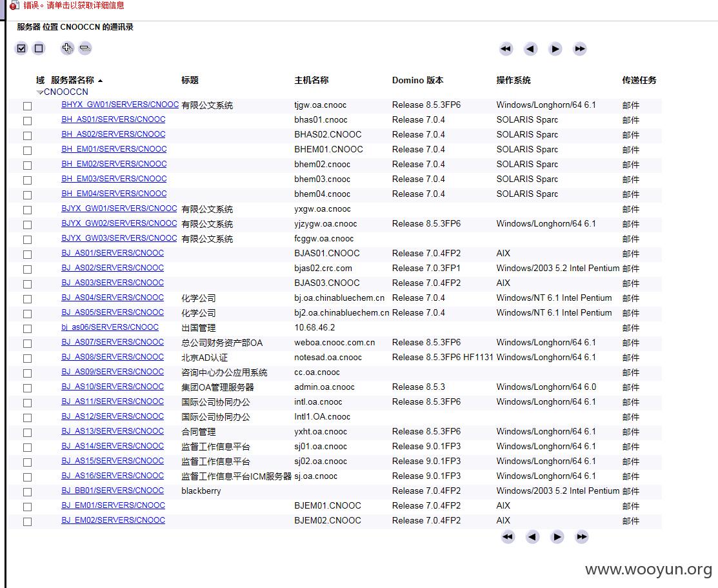Open BJYX_GW01/SERVERS/CNOOC server link

pyautogui.click(x=119, y=208)
